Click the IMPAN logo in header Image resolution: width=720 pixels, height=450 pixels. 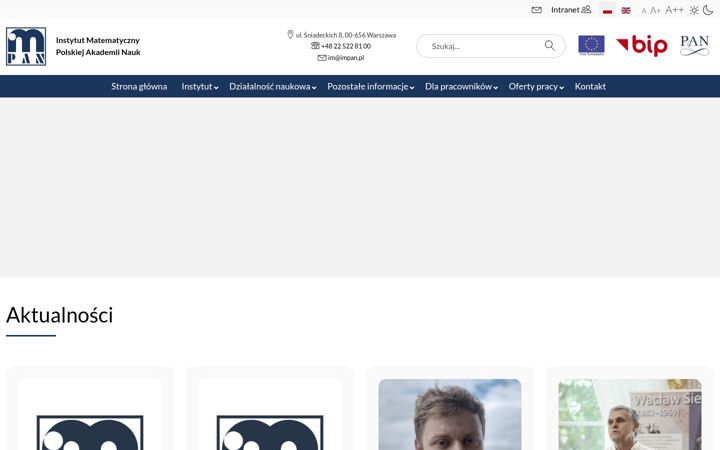[x=26, y=46]
